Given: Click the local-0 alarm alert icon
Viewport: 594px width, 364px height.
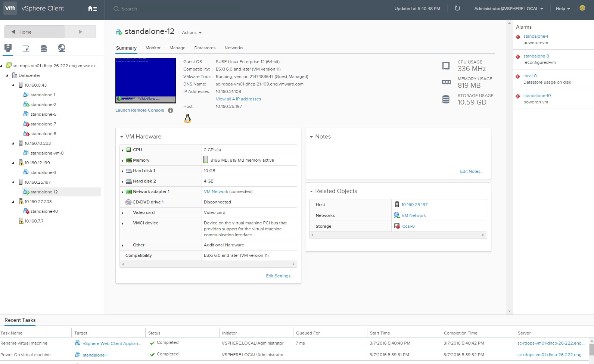Looking at the screenshot, I should click(518, 77).
